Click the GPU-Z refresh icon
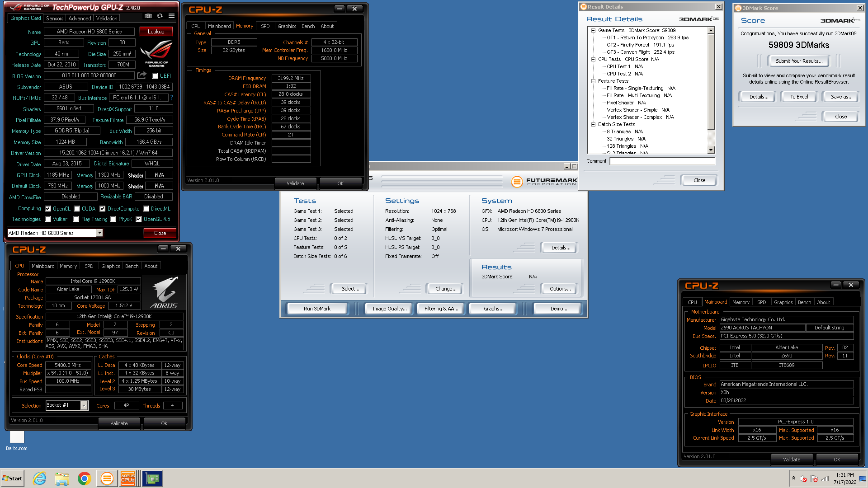 (160, 16)
